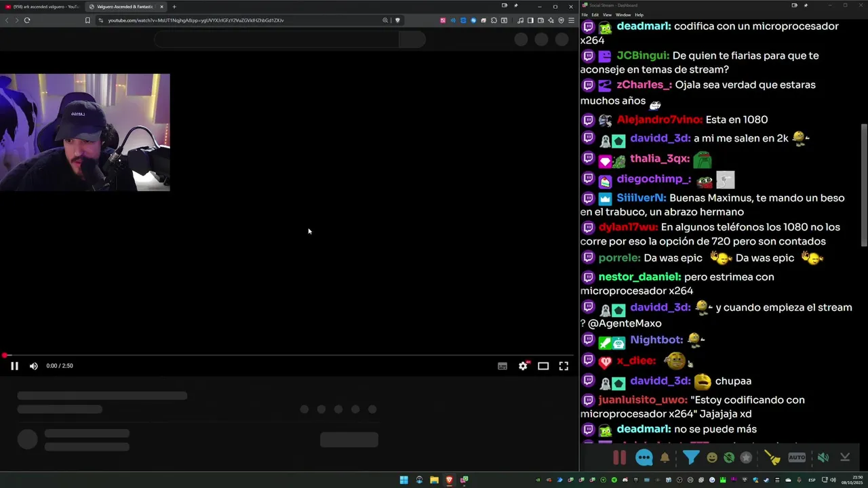Open the zoom indicator in address bar
This screenshot has height=488, width=868.
[385, 20]
